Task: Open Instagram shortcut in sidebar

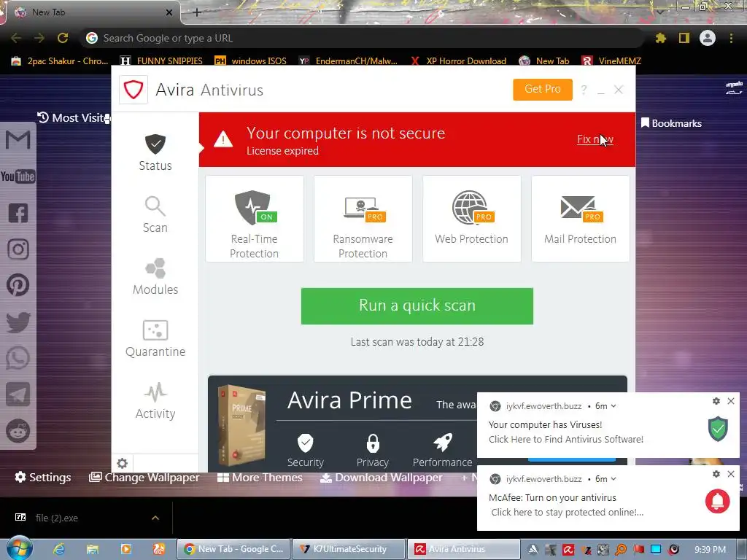Action: (18, 249)
